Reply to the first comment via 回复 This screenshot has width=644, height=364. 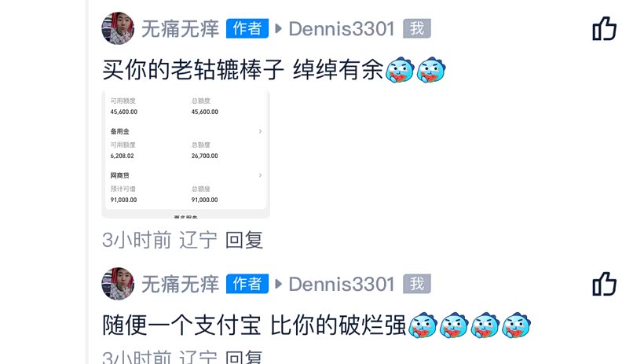[x=244, y=240]
